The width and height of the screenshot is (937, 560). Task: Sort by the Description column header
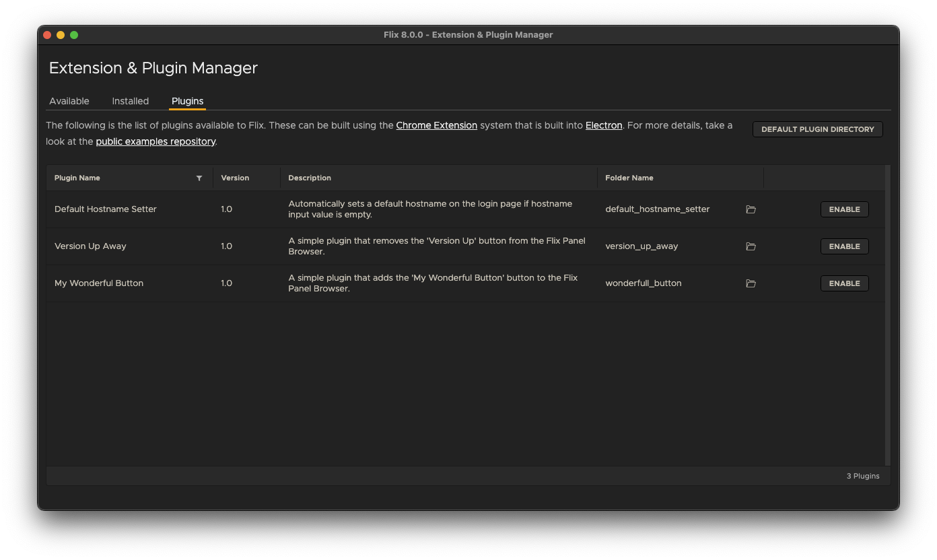tap(310, 178)
